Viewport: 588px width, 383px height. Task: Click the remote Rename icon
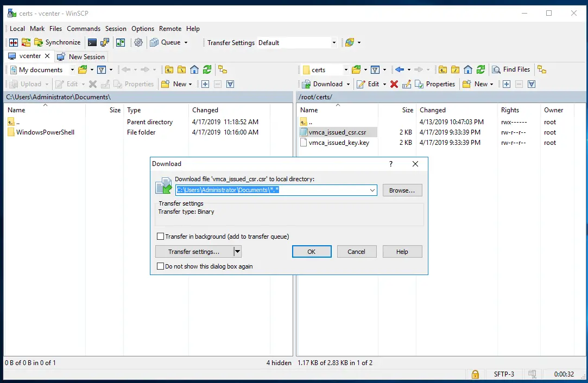pos(407,84)
